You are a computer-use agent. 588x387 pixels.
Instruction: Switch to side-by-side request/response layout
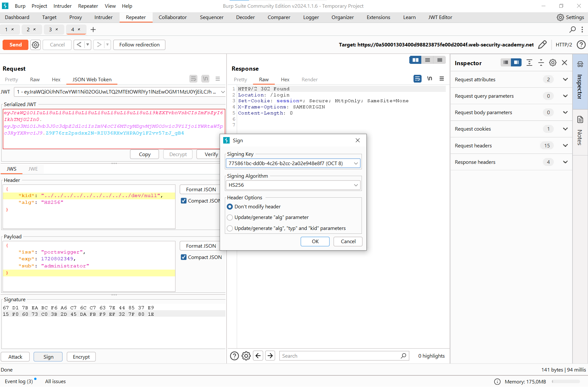tap(415, 60)
